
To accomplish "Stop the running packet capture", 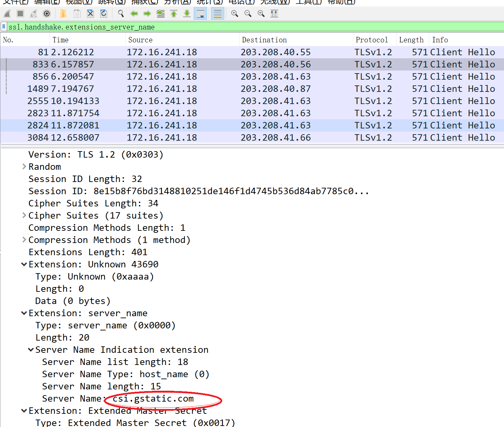I will [20, 14].
